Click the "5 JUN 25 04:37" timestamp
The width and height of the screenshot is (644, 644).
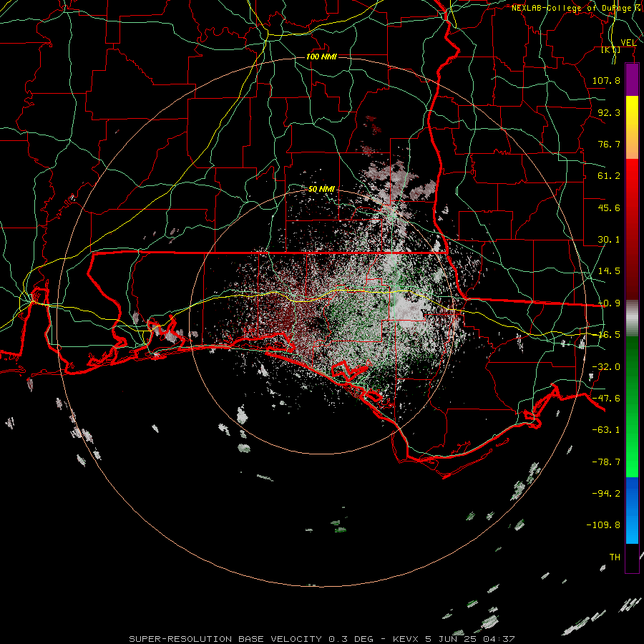point(470,639)
